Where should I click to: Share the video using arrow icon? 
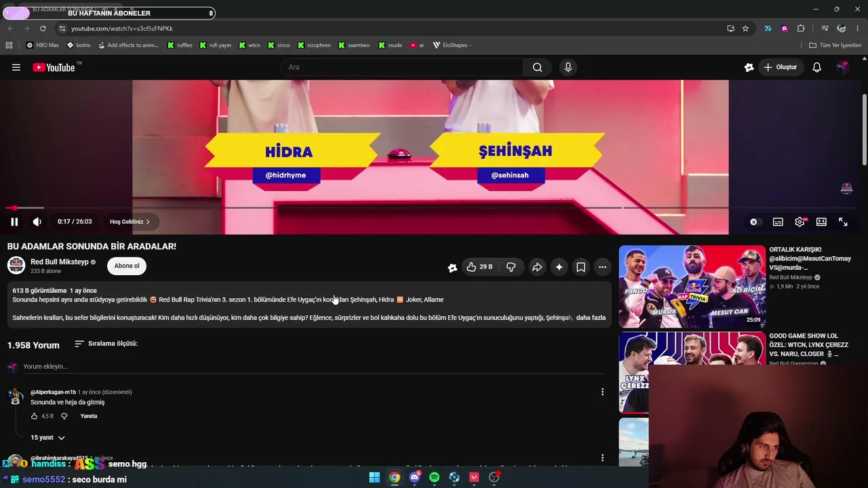coord(537,267)
